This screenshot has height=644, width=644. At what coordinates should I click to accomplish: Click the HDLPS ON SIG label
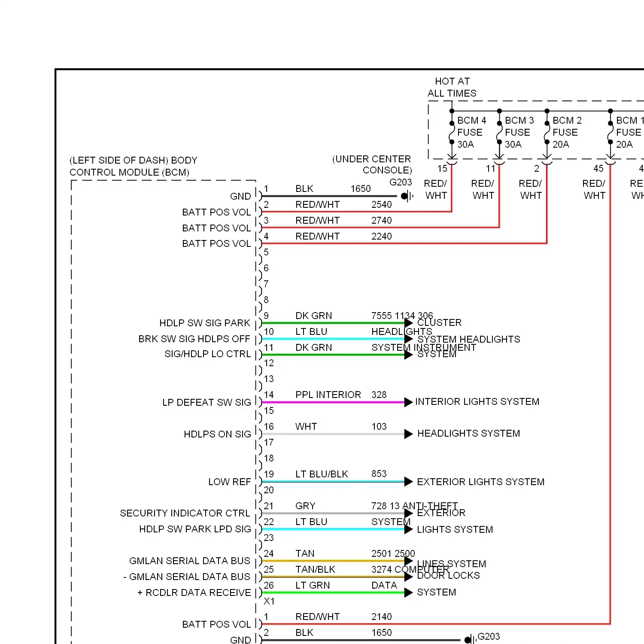(217, 434)
